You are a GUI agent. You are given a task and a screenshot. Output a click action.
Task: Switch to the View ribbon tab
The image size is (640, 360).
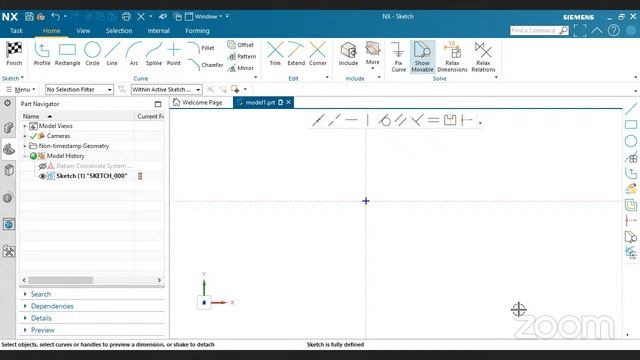pyautogui.click(x=83, y=31)
